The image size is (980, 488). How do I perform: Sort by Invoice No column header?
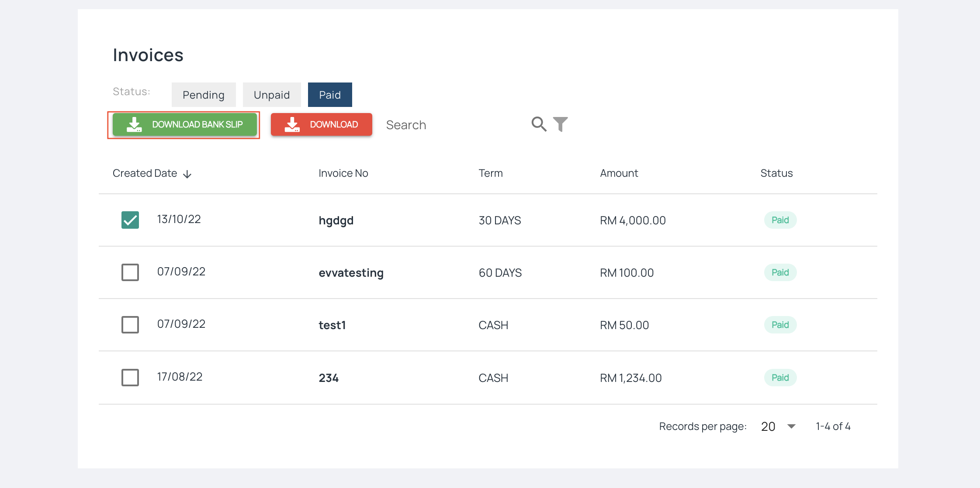[343, 173]
